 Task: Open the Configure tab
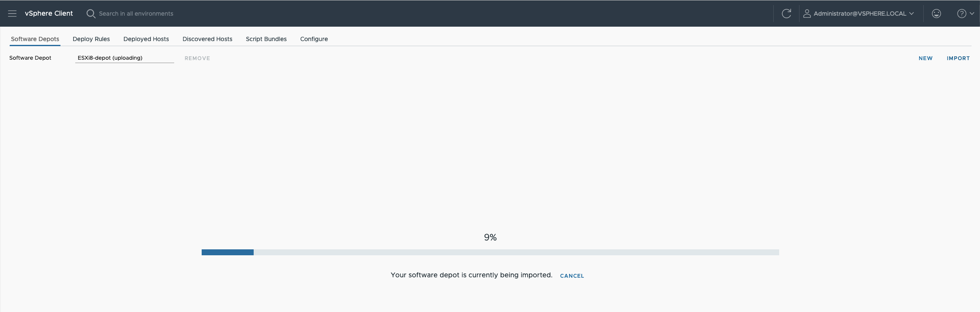[314, 39]
